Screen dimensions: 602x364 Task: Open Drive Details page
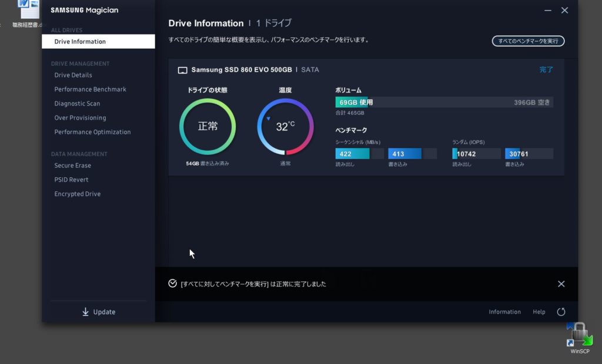pyautogui.click(x=73, y=75)
